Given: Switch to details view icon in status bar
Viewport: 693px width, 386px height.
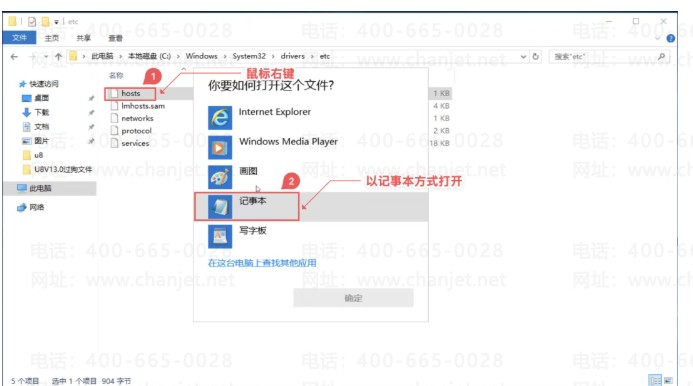Looking at the screenshot, I should point(655,380).
